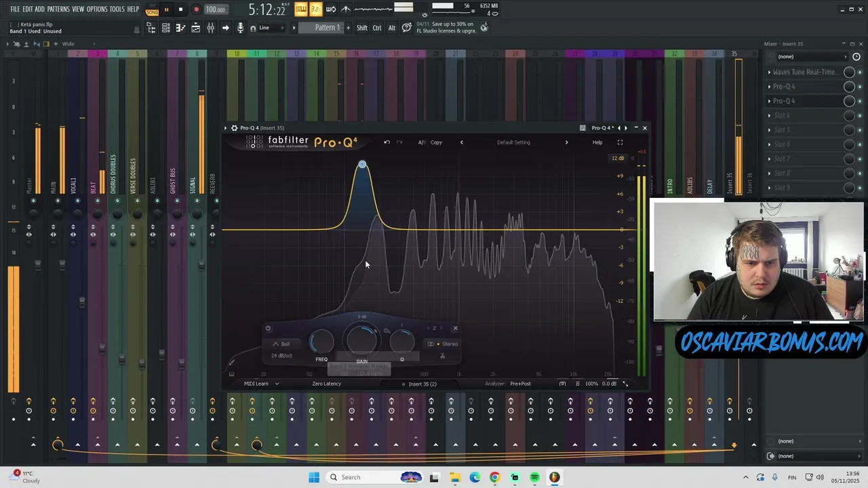
Task: Toggle the metronome icon in top toolbar
Action: pos(346,9)
